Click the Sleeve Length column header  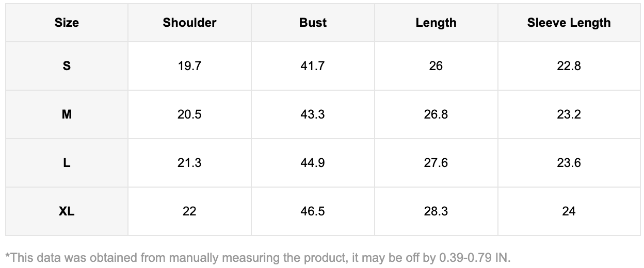[569, 23]
